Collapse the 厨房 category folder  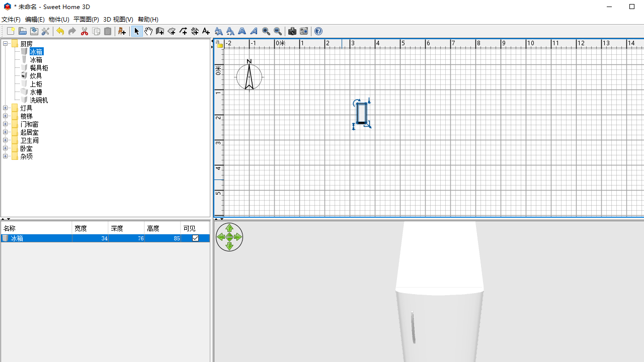[x=6, y=44]
